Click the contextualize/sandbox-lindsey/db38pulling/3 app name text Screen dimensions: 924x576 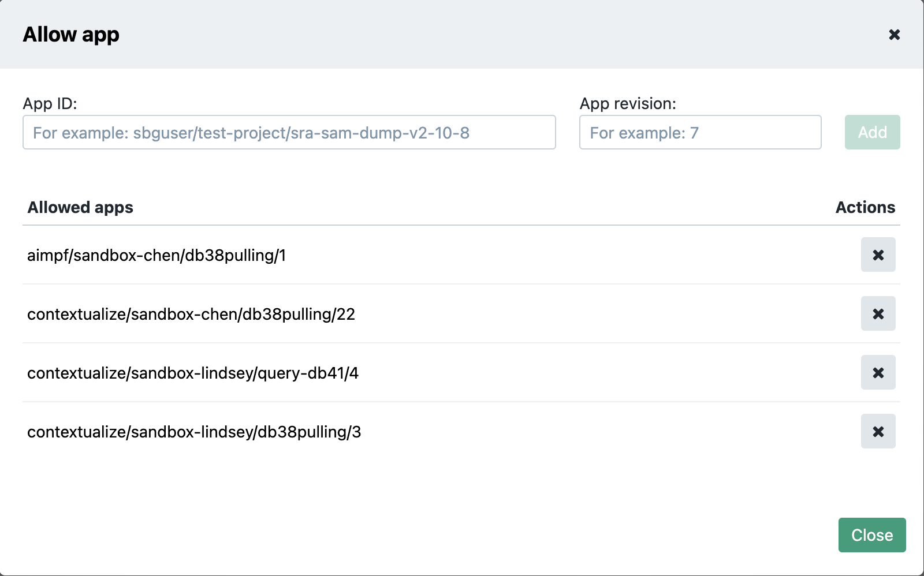pos(194,432)
